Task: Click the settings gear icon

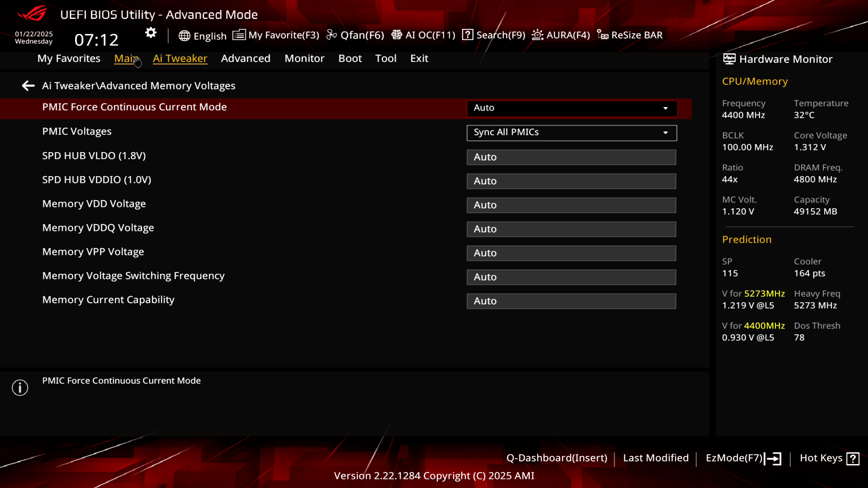Action: coord(151,33)
